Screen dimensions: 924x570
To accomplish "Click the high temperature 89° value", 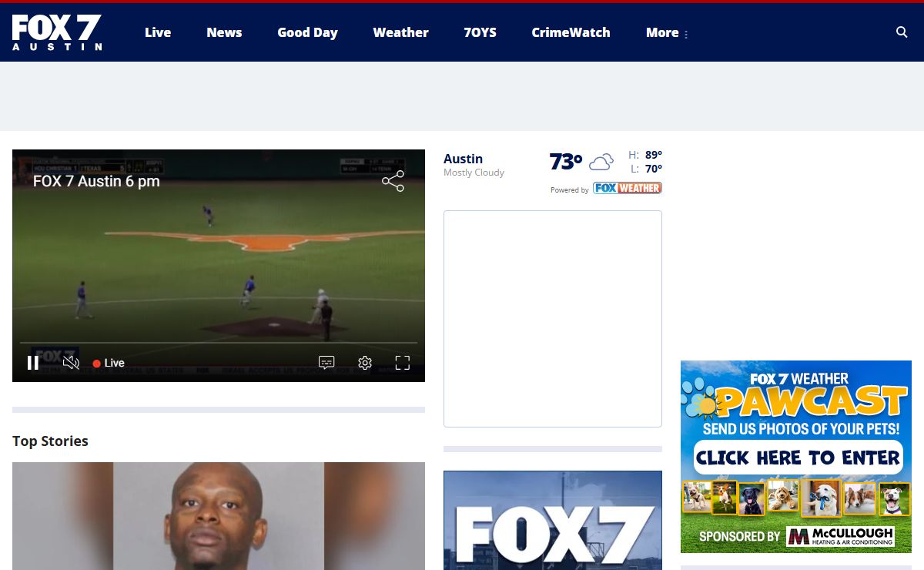I will [654, 155].
